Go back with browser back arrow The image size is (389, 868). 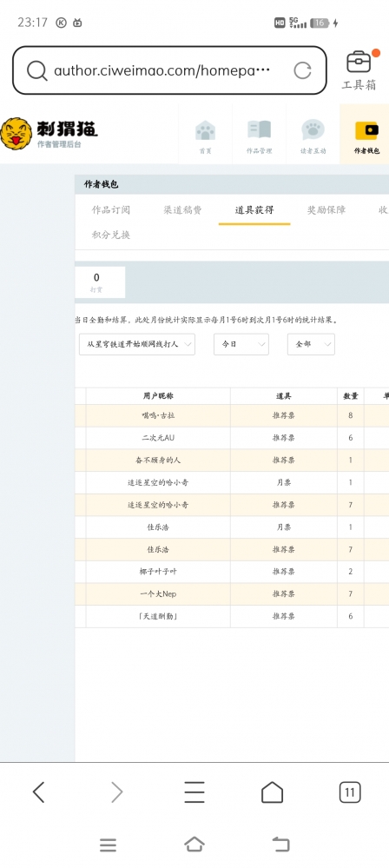pos(38,792)
